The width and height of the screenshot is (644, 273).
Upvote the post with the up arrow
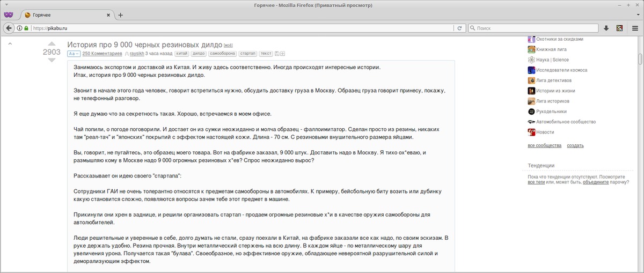coord(52,44)
